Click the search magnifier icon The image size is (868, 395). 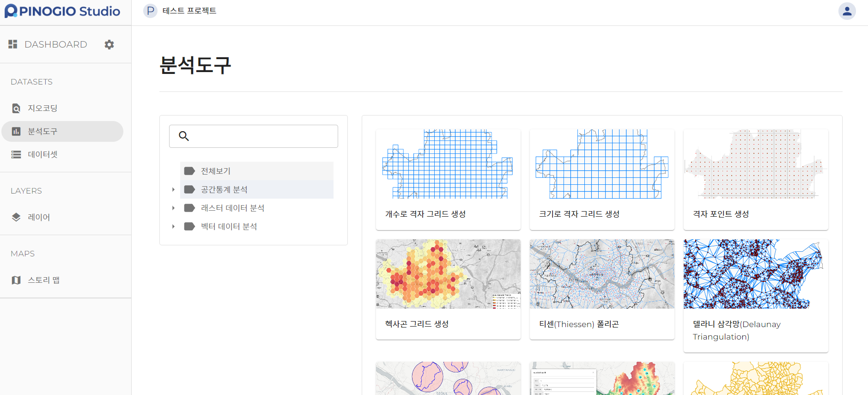[x=184, y=136]
